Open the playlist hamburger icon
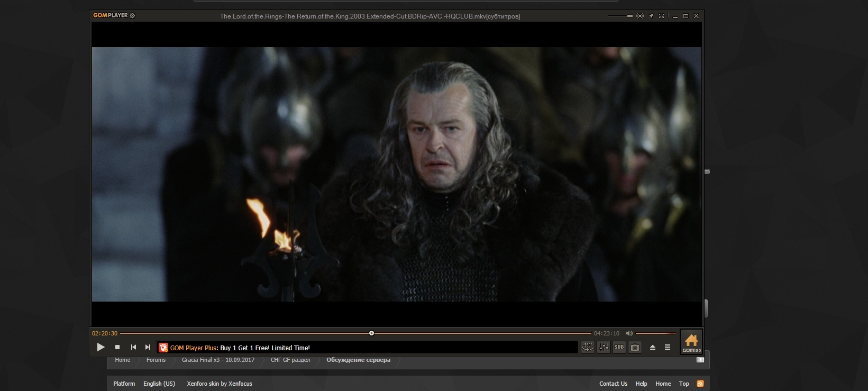Viewport: 868px width, 391px height. 668,347
